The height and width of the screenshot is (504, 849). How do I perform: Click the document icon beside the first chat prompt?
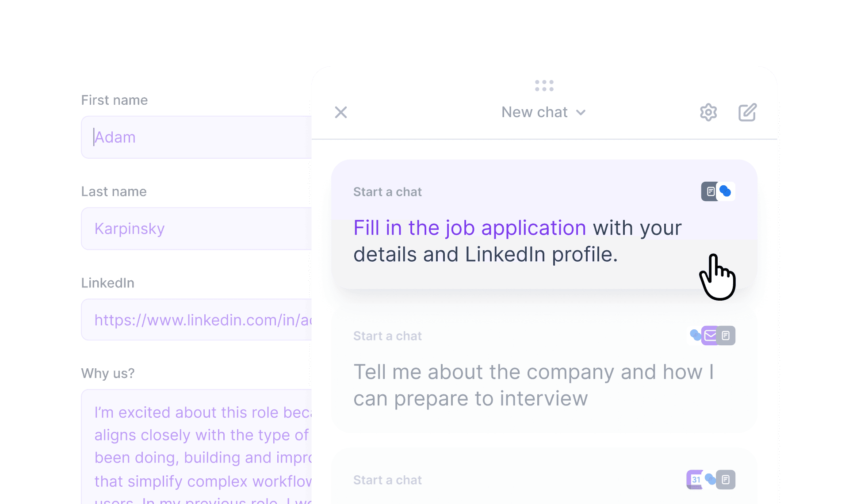pyautogui.click(x=710, y=191)
